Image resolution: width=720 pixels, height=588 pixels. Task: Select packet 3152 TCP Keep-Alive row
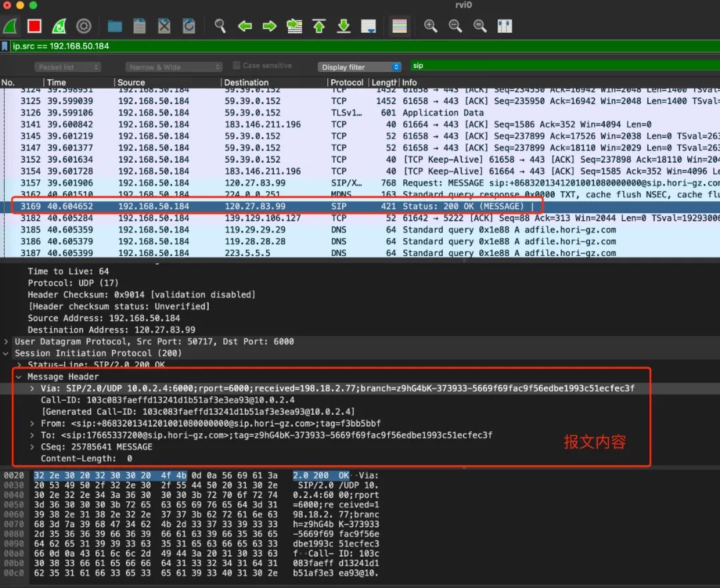pyautogui.click(x=360, y=160)
